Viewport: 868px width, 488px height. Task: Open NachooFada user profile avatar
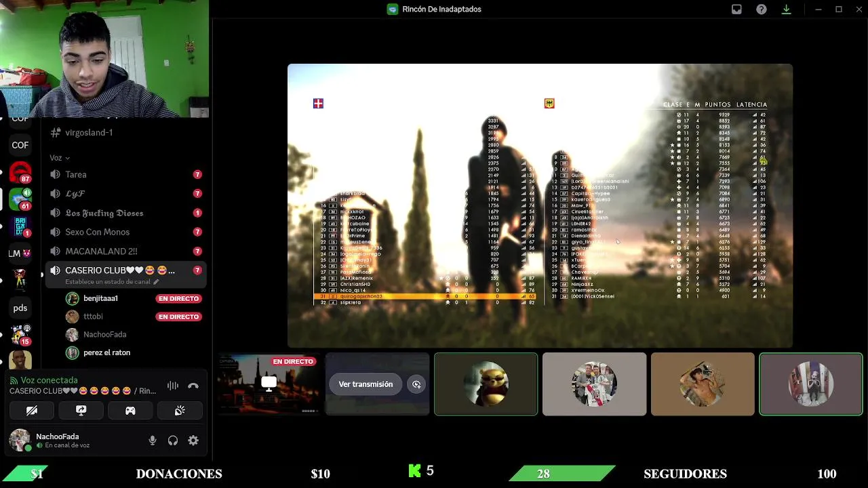point(20,441)
